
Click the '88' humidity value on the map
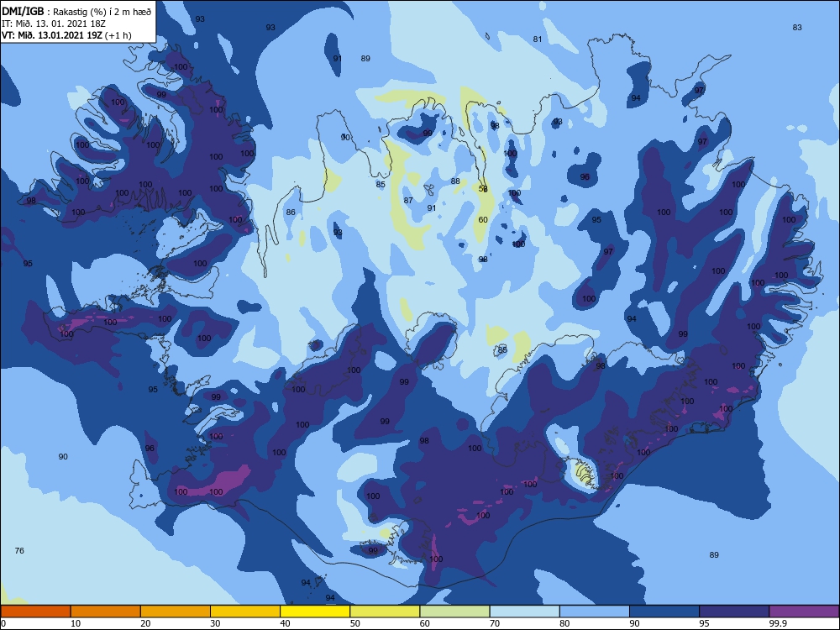tap(455, 181)
